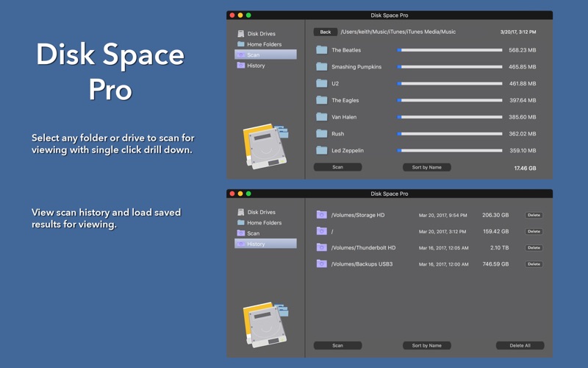Open the Smashing Pumpkins folder icon
Viewport: 588px width, 368px height.
[321, 67]
